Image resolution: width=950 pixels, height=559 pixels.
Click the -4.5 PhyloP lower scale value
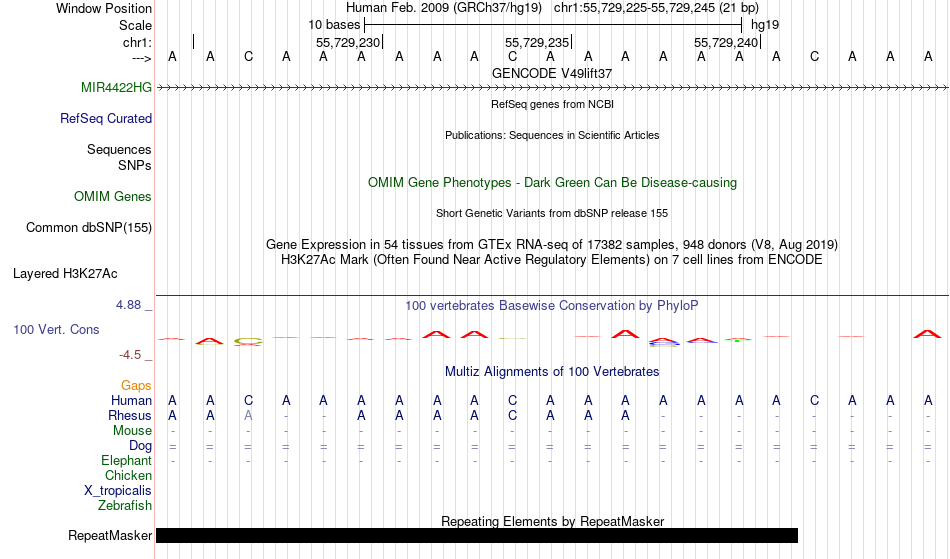130,354
